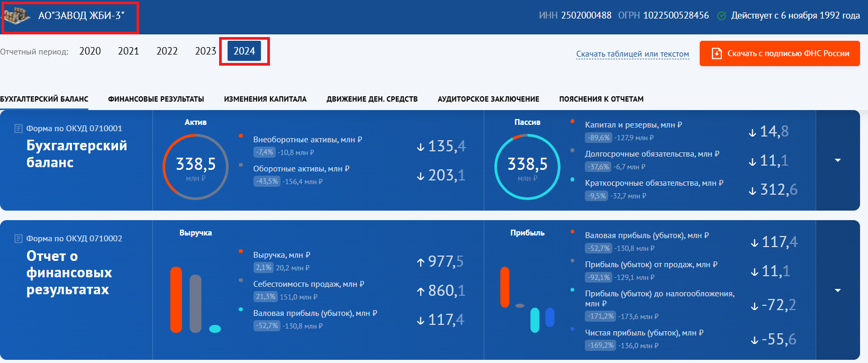Click Скачать таблицей или текстом link
Image resolution: width=868 pixels, height=363 pixels.
632,54
